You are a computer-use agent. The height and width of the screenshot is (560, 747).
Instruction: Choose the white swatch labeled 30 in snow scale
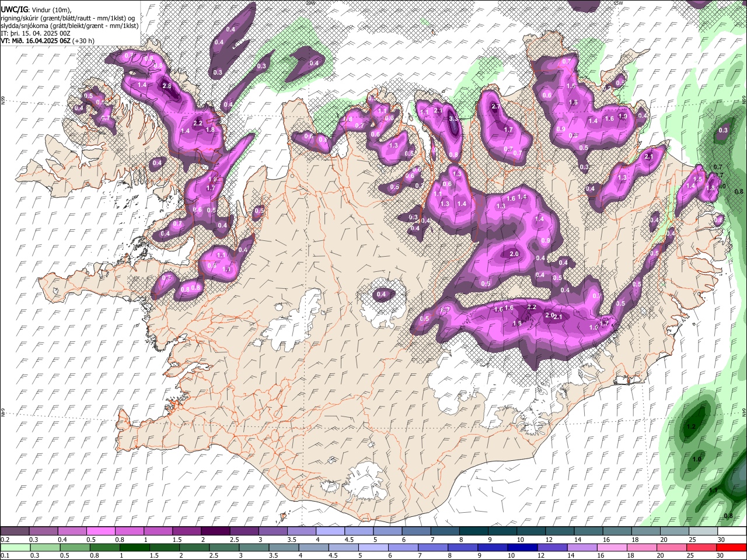(732, 531)
